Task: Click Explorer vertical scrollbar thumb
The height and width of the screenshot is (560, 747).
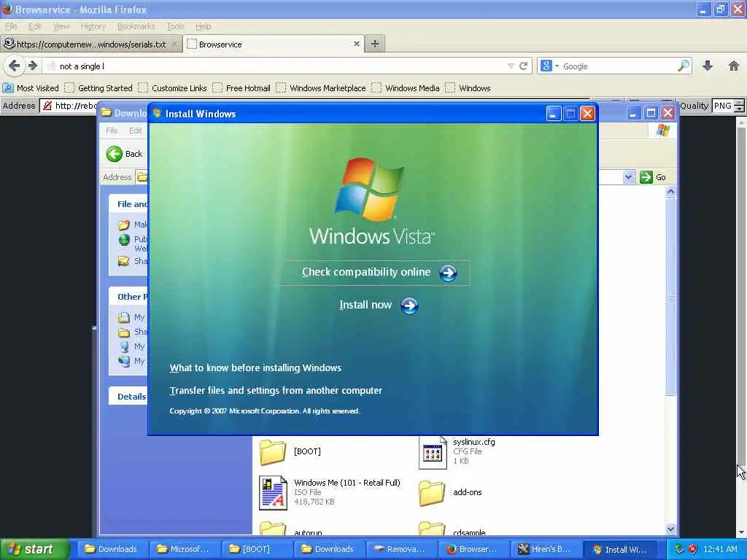Action: (670, 297)
